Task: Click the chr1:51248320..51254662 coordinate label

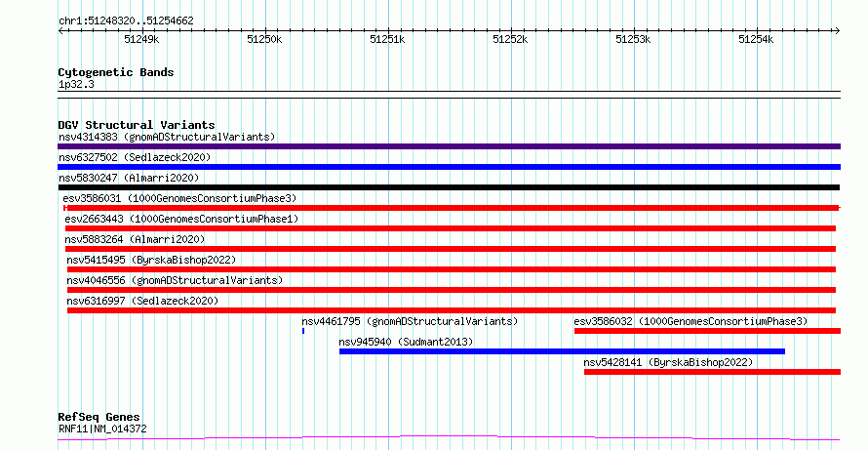Action: pos(126,21)
